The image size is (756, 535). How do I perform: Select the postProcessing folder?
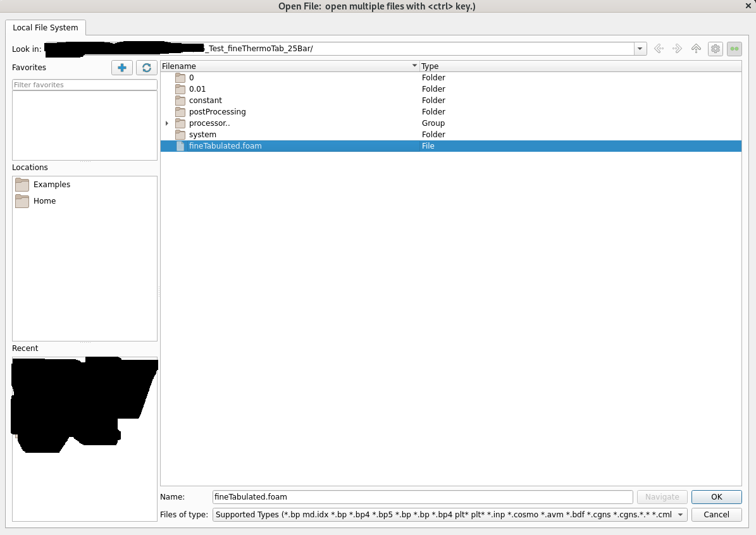pos(217,112)
